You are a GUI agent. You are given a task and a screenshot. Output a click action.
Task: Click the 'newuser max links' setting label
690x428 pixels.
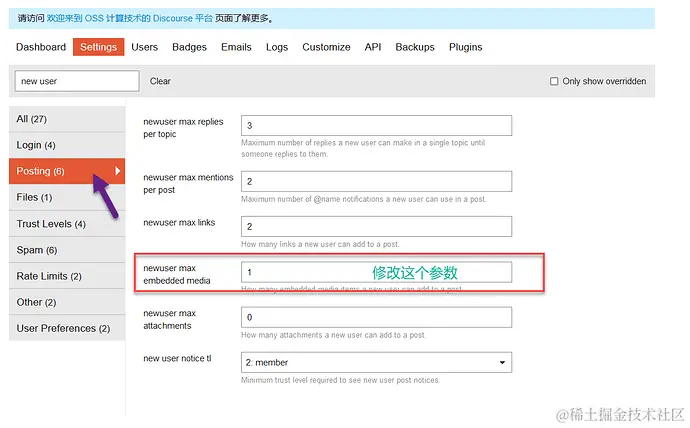tap(179, 223)
